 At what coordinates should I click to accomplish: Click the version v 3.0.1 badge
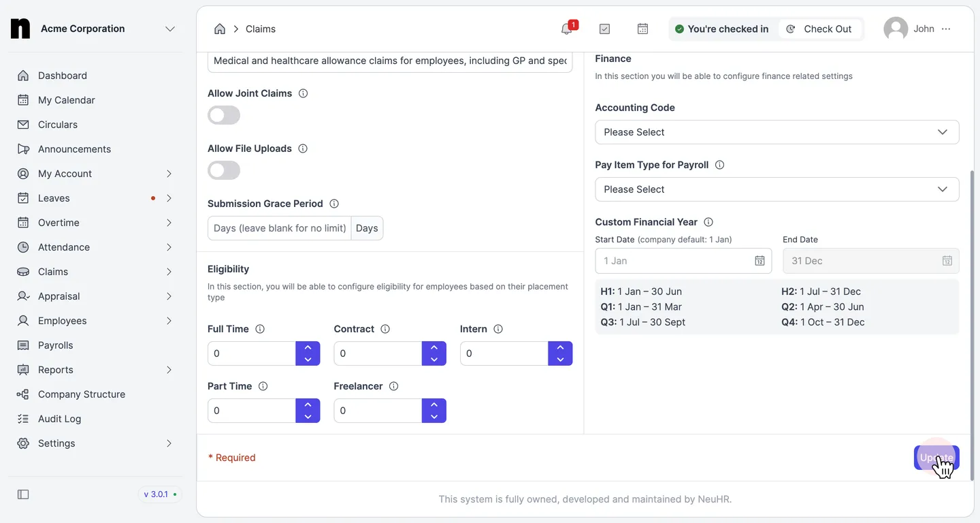tap(160, 494)
